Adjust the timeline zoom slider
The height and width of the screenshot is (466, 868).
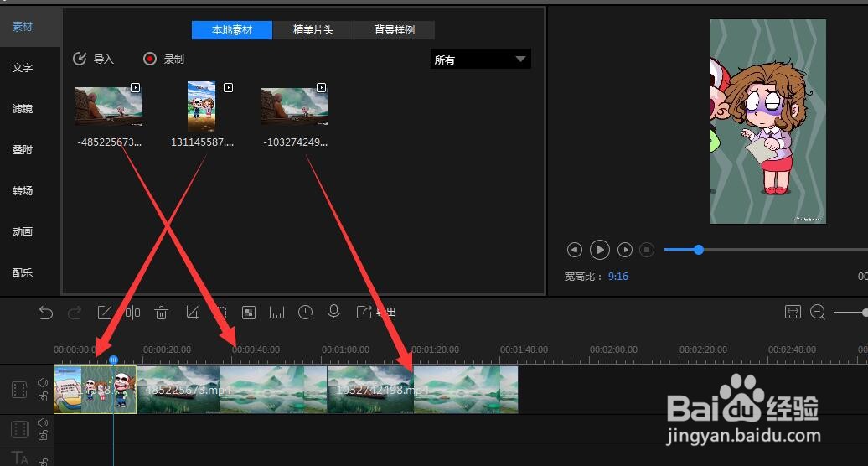coord(865,313)
